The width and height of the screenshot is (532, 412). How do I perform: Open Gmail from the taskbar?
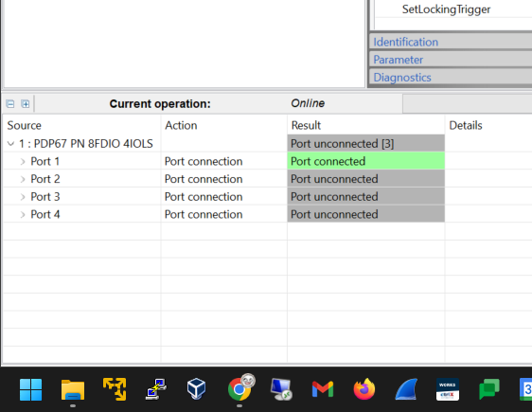click(x=323, y=389)
